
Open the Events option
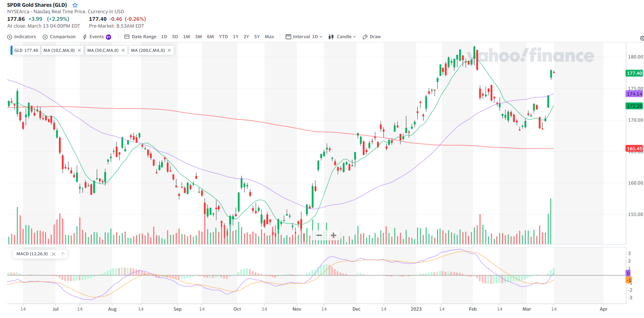pos(97,37)
